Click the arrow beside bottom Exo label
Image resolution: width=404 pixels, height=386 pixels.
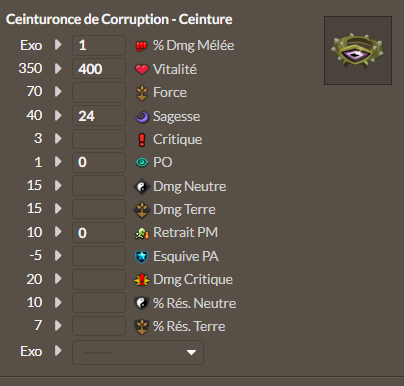pos(58,351)
